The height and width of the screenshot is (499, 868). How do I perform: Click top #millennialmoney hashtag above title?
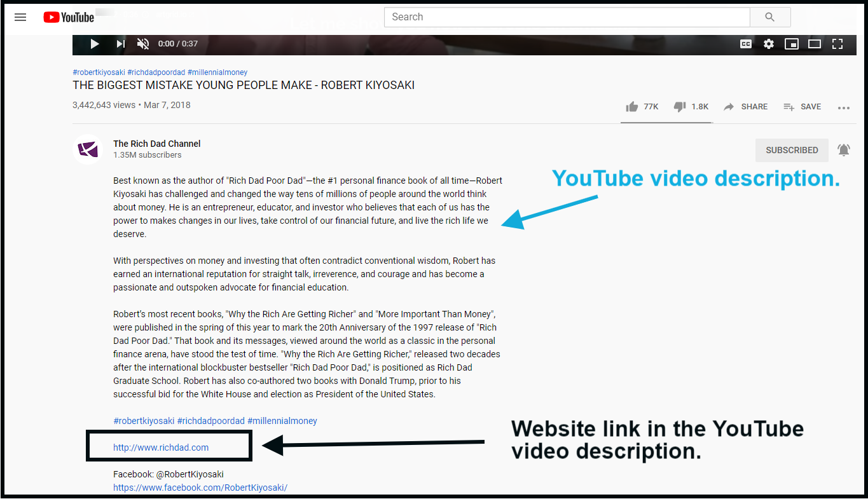tap(217, 72)
